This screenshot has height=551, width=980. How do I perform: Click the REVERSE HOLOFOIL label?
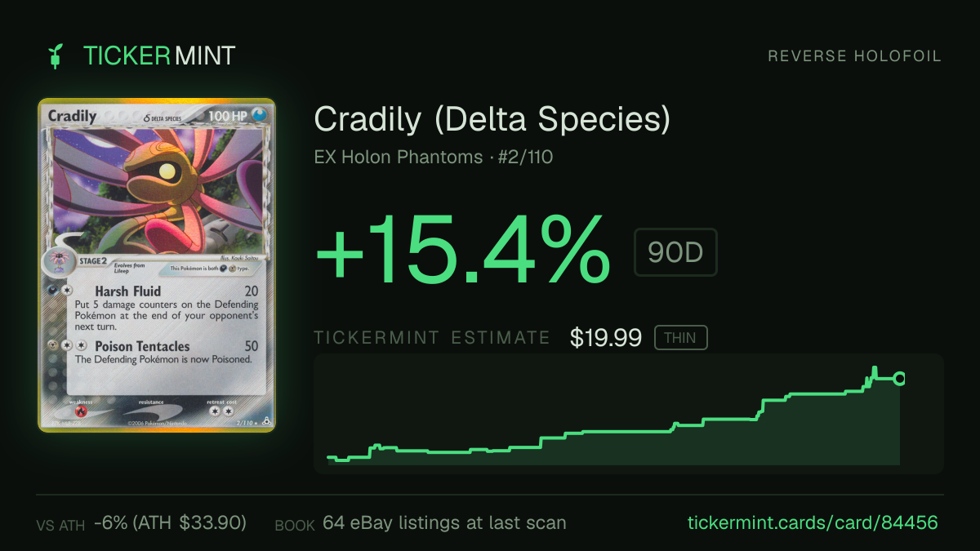854,56
